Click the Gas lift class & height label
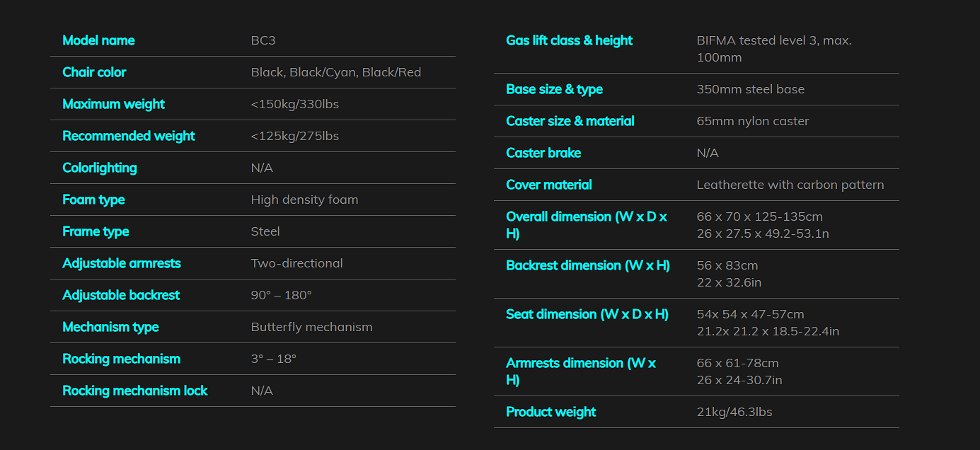 coord(570,40)
